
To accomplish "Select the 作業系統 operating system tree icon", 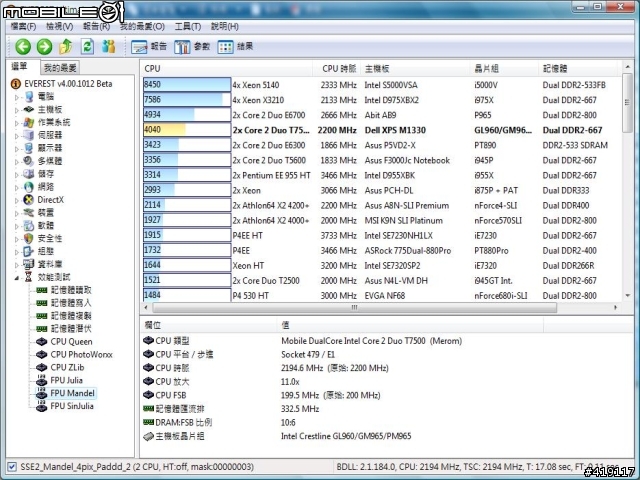I will click(x=29, y=122).
